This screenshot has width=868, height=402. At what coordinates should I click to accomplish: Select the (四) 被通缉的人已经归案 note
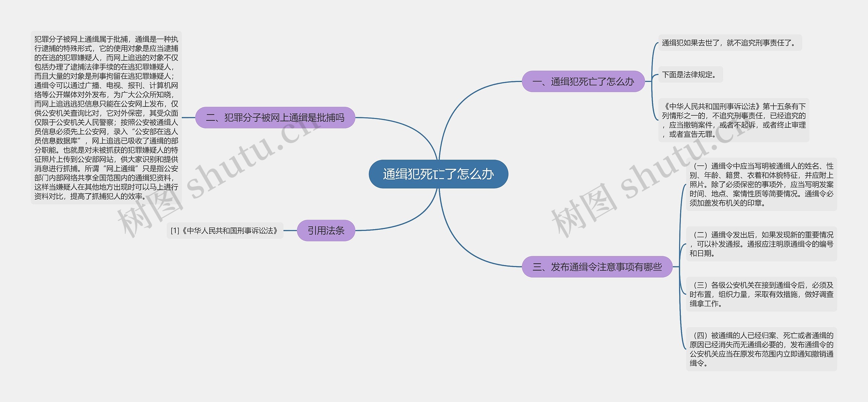[761, 349]
